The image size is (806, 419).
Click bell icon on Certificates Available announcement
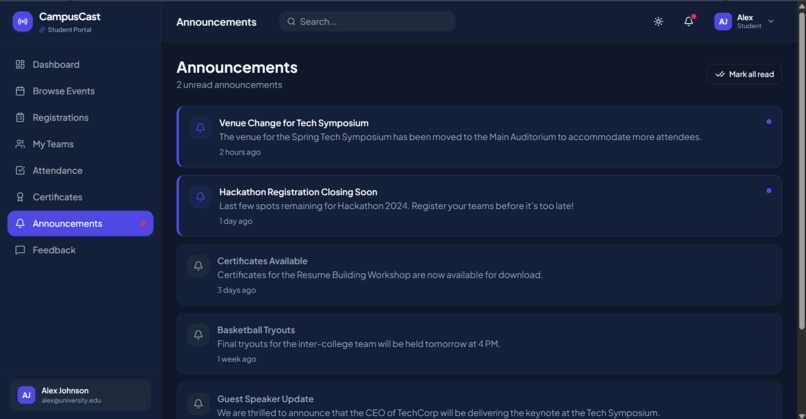[x=198, y=265]
